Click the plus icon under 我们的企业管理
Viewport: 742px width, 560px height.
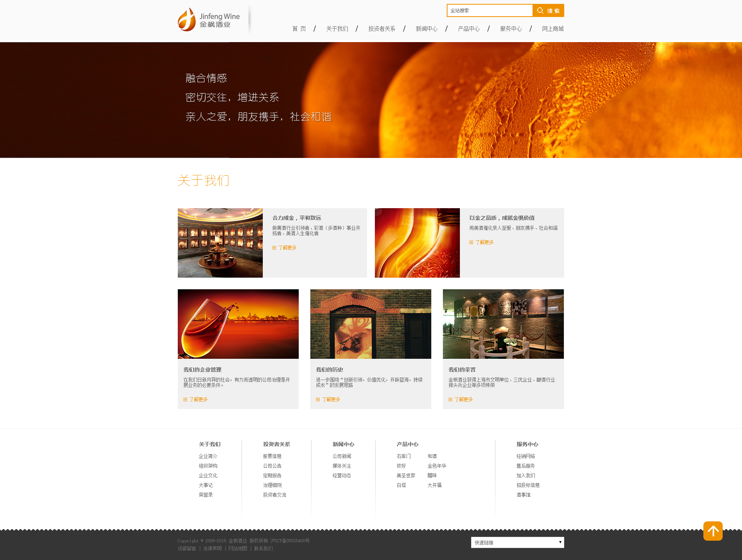185,400
